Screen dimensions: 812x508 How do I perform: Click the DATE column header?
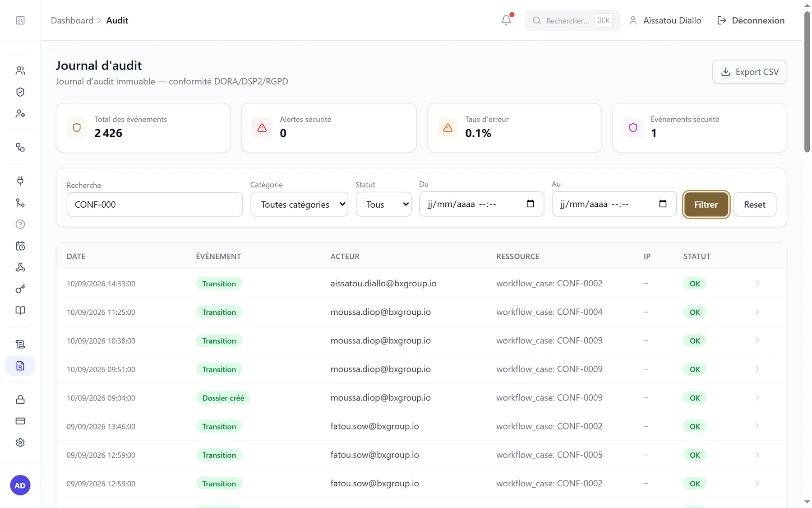[x=76, y=256]
